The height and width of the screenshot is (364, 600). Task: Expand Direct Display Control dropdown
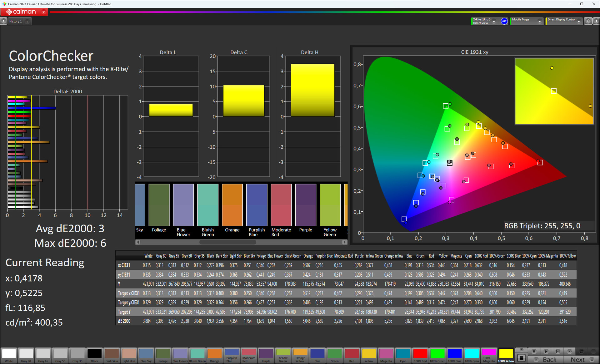pos(579,21)
